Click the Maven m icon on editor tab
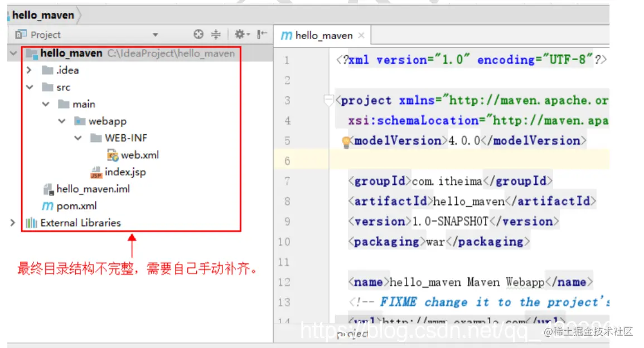Screen dimensions: 644x348 [286, 36]
